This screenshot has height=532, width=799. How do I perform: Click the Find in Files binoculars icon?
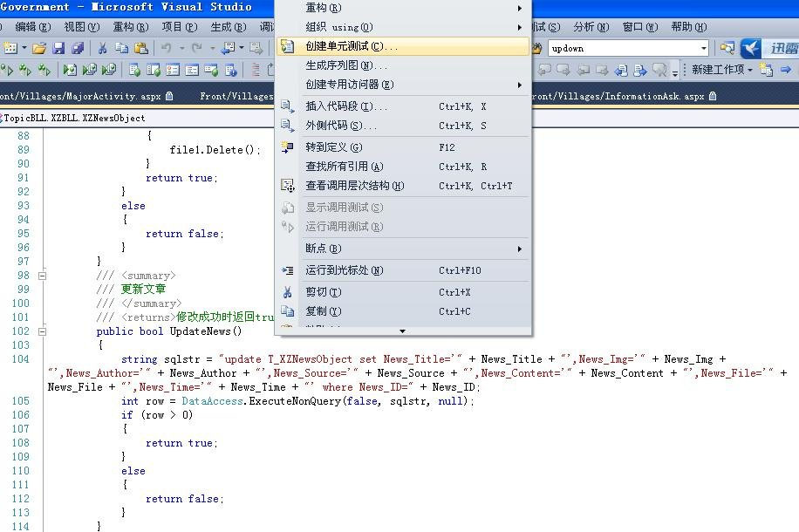pyautogui.click(x=537, y=49)
